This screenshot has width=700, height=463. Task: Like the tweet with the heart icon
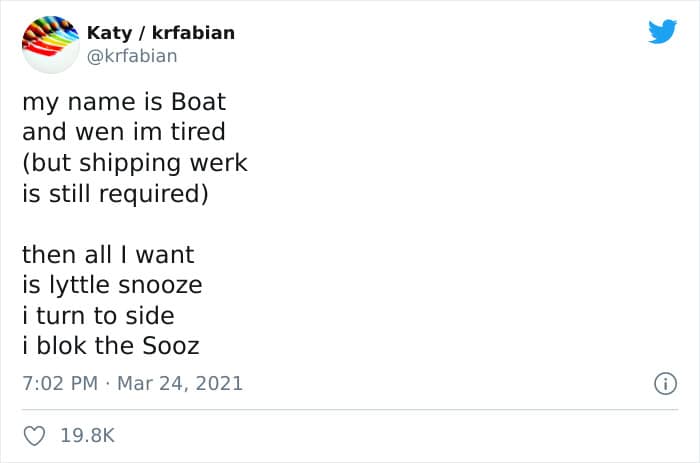pos(34,436)
